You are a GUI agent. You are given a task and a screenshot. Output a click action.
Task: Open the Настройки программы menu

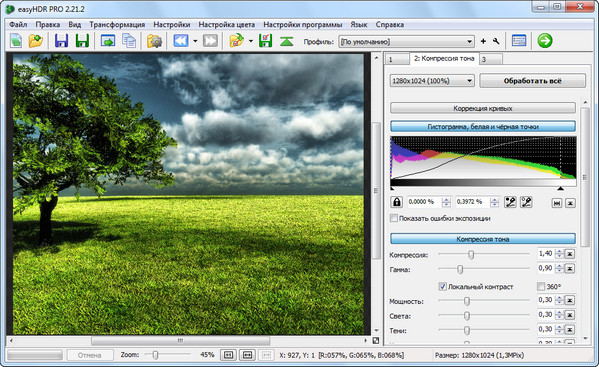tap(303, 24)
